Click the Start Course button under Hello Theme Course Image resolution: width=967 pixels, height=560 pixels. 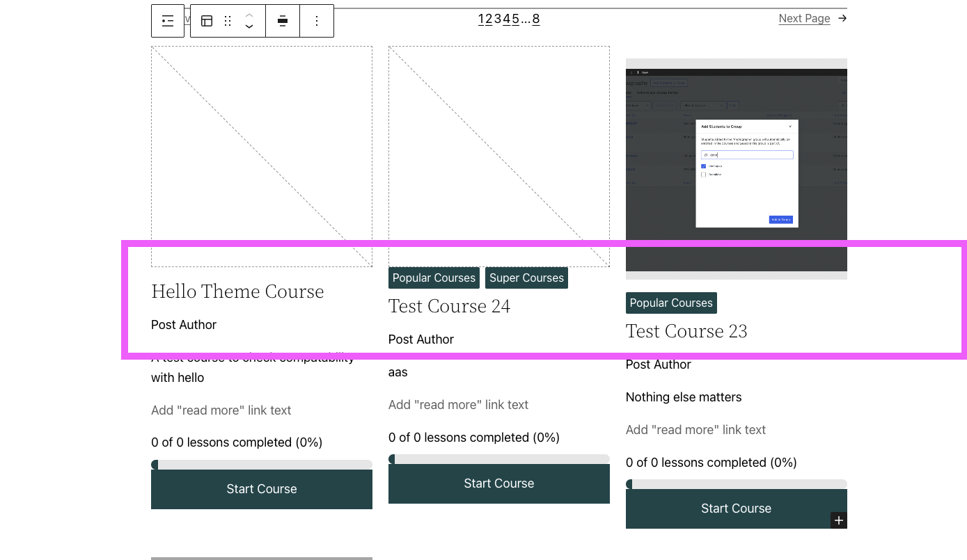pyautogui.click(x=261, y=488)
